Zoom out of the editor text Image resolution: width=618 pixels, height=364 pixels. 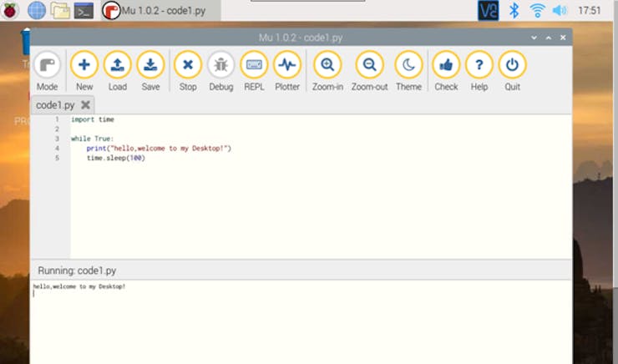point(369,65)
